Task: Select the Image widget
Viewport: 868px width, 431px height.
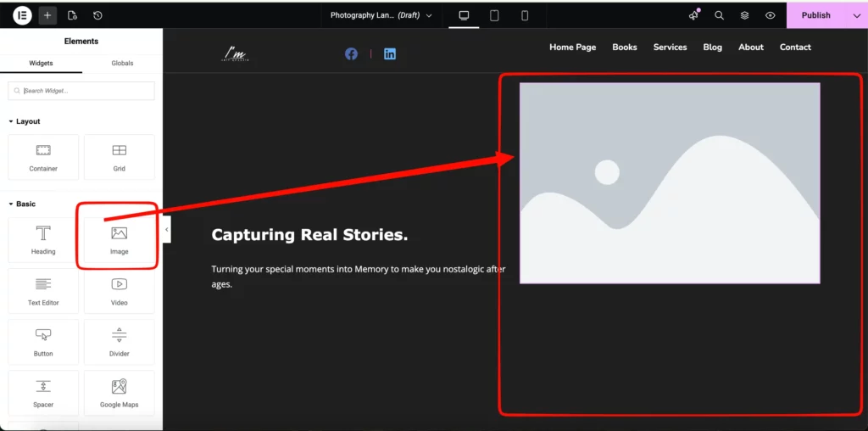Action: tap(119, 240)
